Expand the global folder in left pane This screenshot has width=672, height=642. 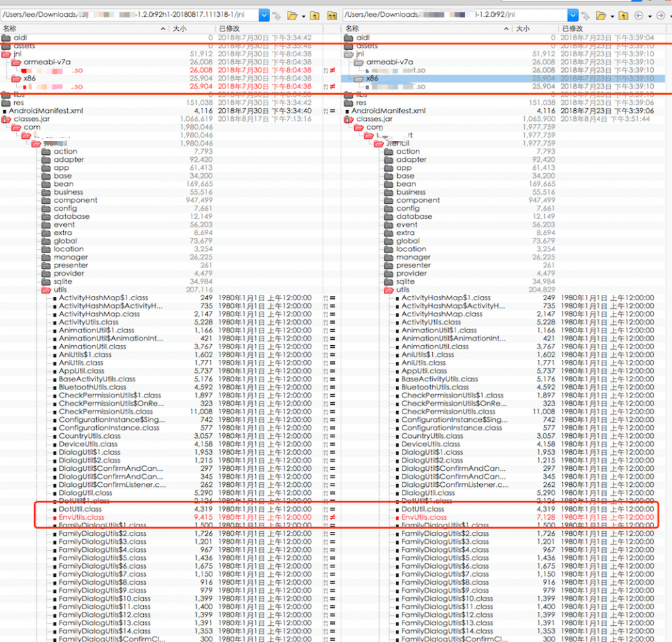click(x=46, y=241)
